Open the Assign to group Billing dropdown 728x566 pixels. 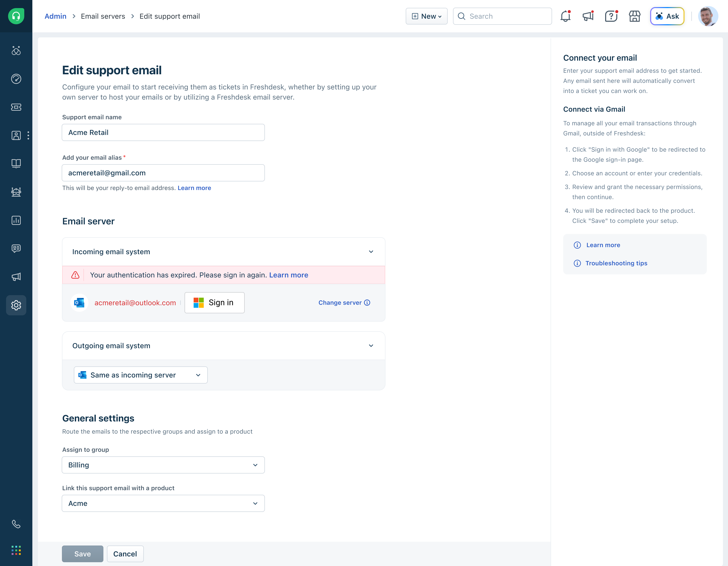163,465
